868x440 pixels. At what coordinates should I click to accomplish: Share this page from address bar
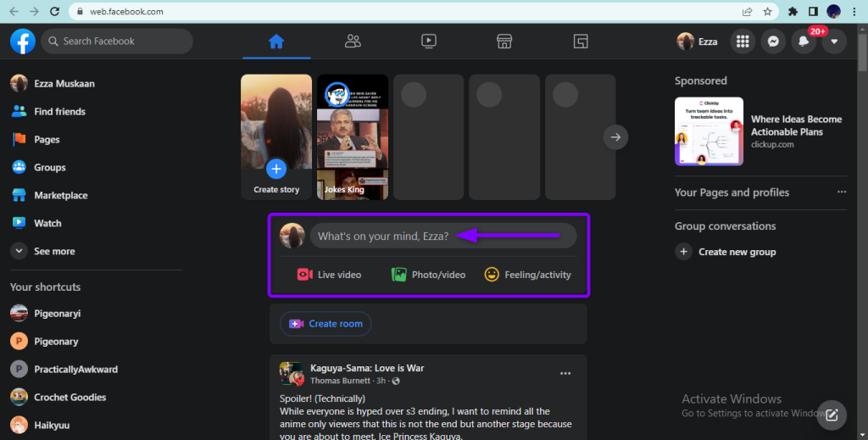[x=748, y=12]
